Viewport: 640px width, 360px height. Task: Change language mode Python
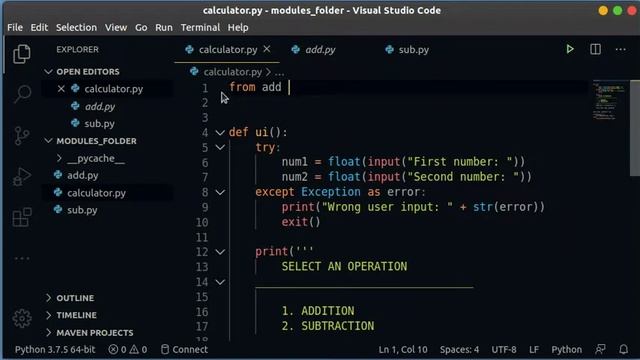coord(567,349)
